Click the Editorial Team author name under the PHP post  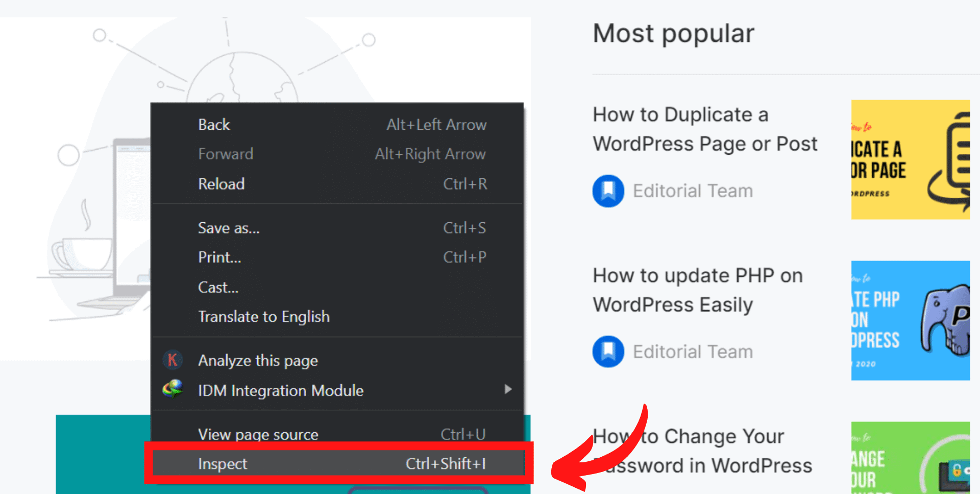pos(692,351)
